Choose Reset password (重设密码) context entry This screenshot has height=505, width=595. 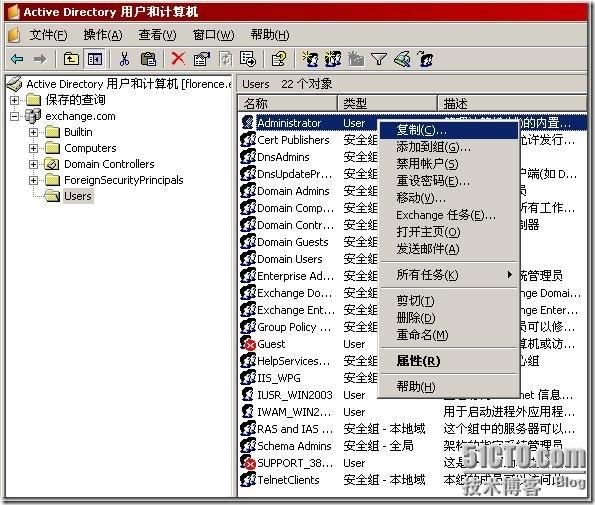[x=449, y=181]
